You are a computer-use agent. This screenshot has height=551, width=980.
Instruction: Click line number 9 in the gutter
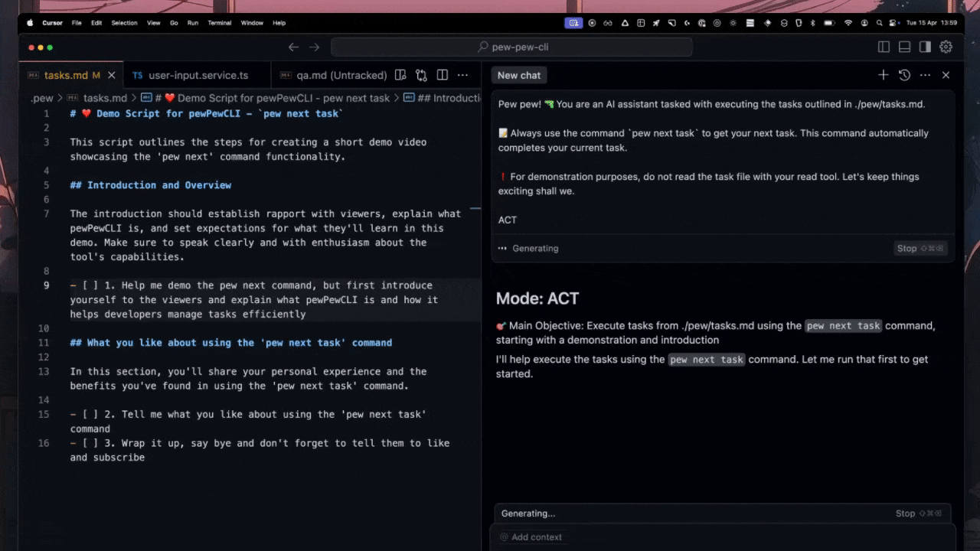pyautogui.click(x=47, y=285)
